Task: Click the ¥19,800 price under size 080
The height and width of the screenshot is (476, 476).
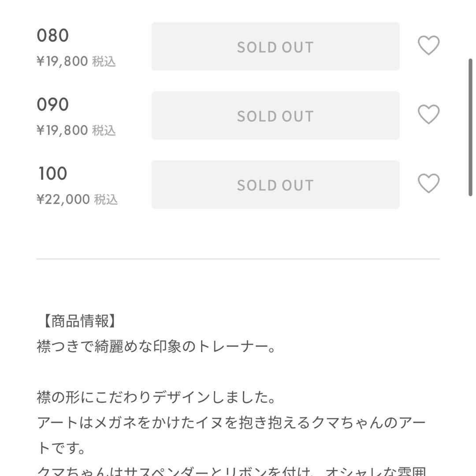Action: click(62, 61)
